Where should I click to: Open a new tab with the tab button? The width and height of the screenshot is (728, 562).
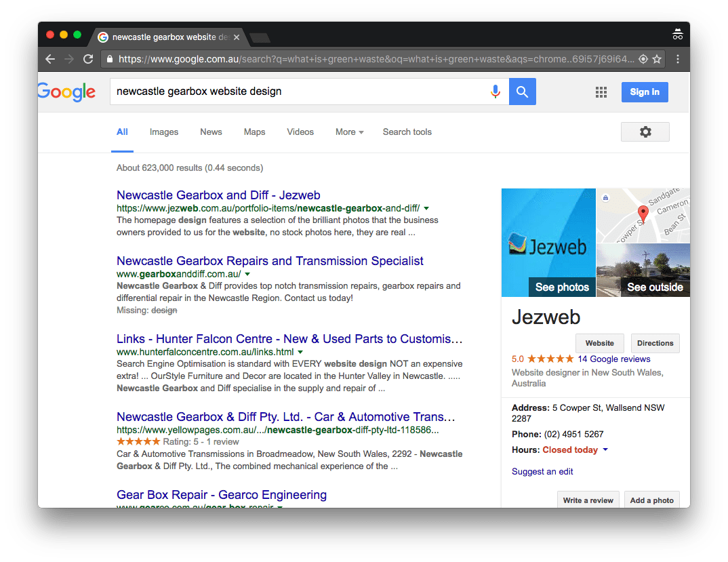tap(260, 37)
